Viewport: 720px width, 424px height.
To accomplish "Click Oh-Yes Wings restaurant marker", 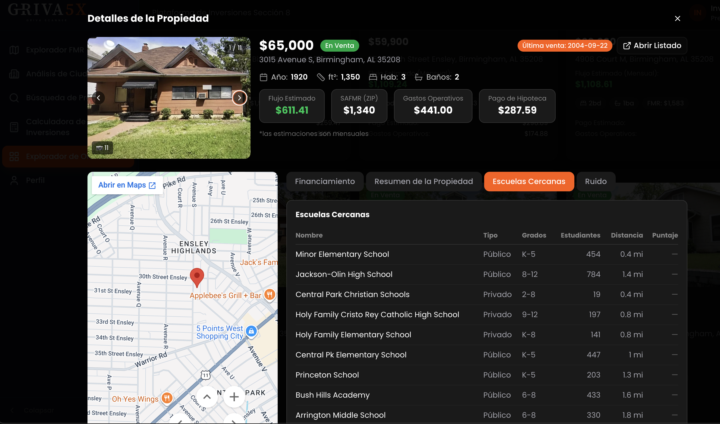I will [167, 398].
